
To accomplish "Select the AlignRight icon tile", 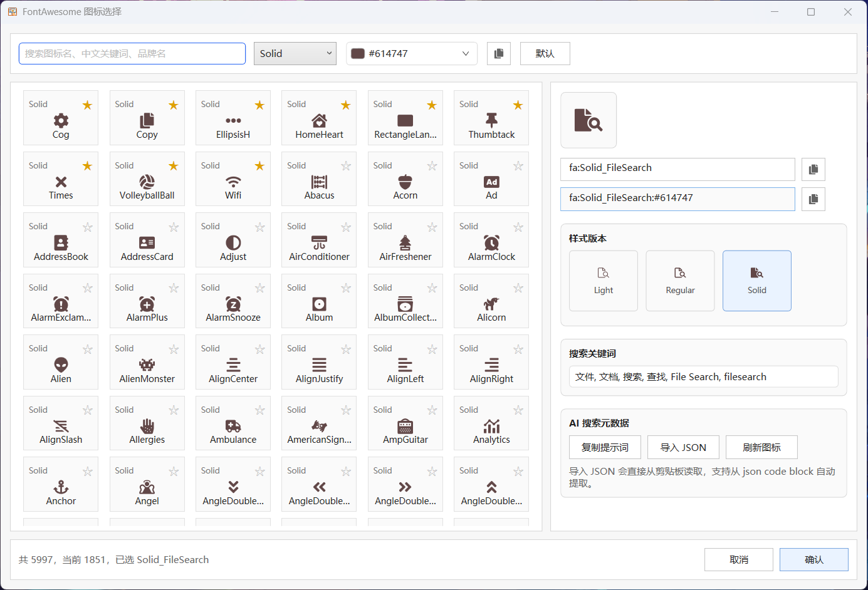I will pos(491,362).
